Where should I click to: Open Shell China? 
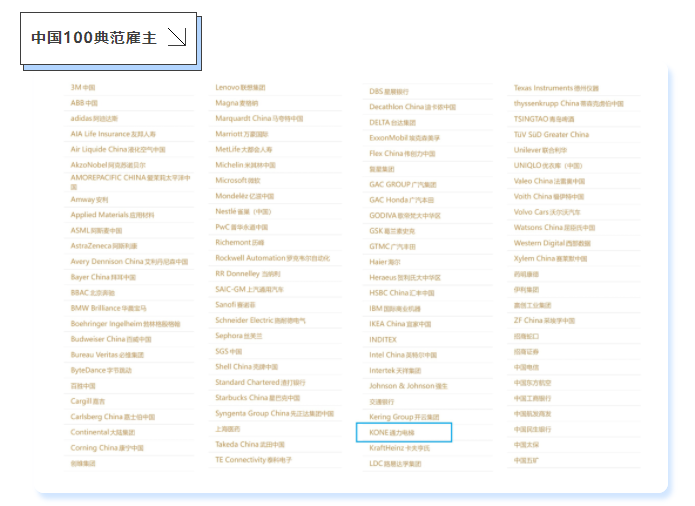pyautogui.click(x=246, y=366)
